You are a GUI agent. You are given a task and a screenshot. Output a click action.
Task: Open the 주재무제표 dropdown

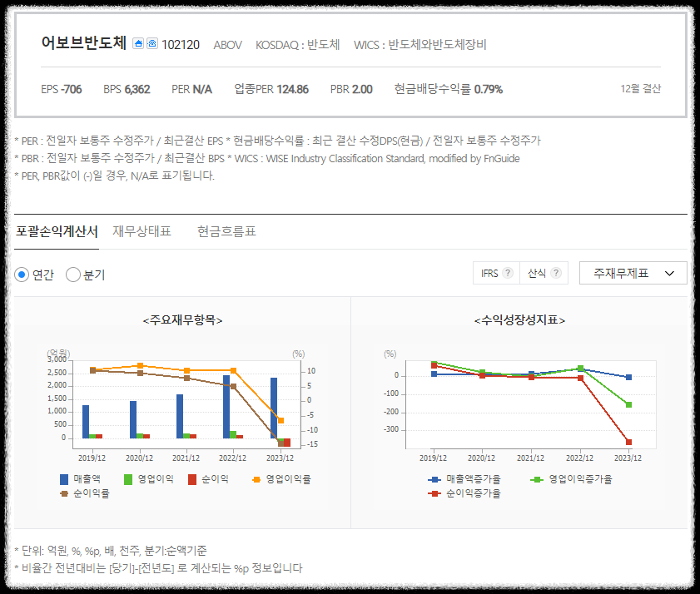point(633,273)
